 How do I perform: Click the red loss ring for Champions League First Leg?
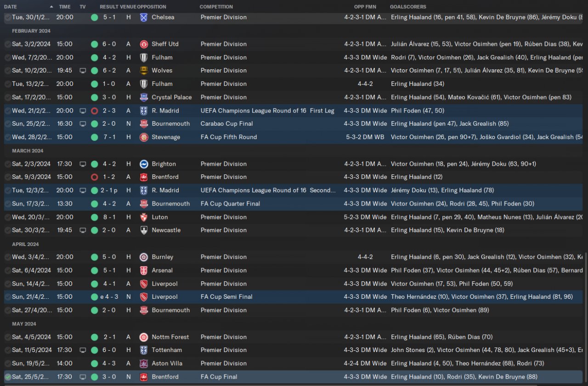point(94,111)
